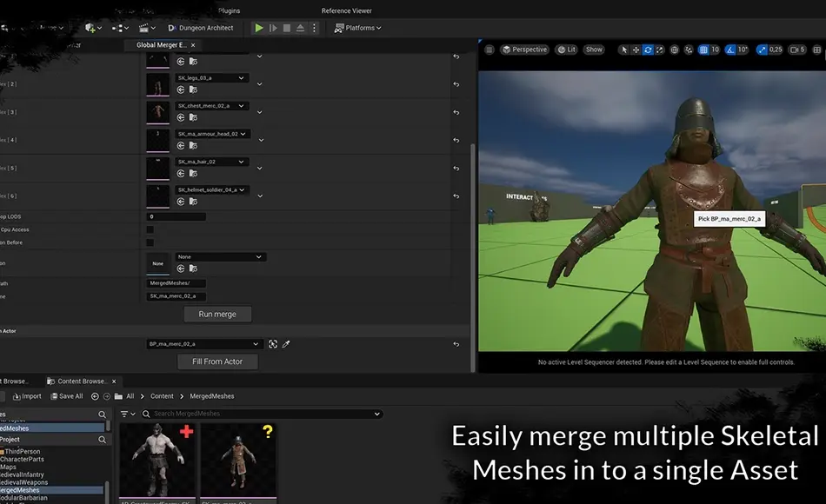826x504 pixels.
Task: Open the Perspective view mode menu
Action: click(x=524, y=50)
